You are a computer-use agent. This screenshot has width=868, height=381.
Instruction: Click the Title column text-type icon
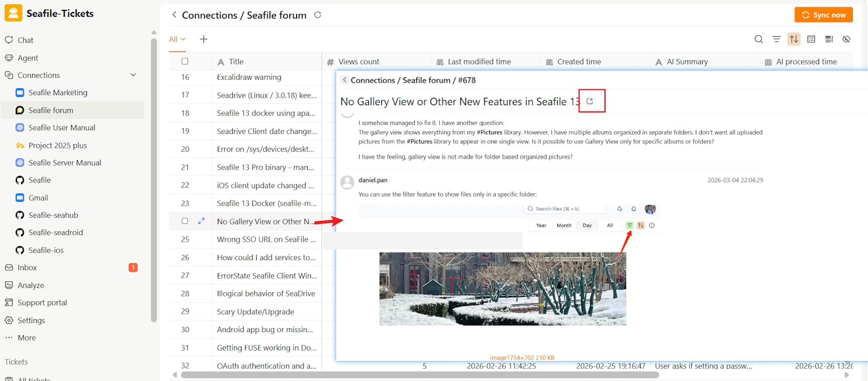(x=221, y=62)
